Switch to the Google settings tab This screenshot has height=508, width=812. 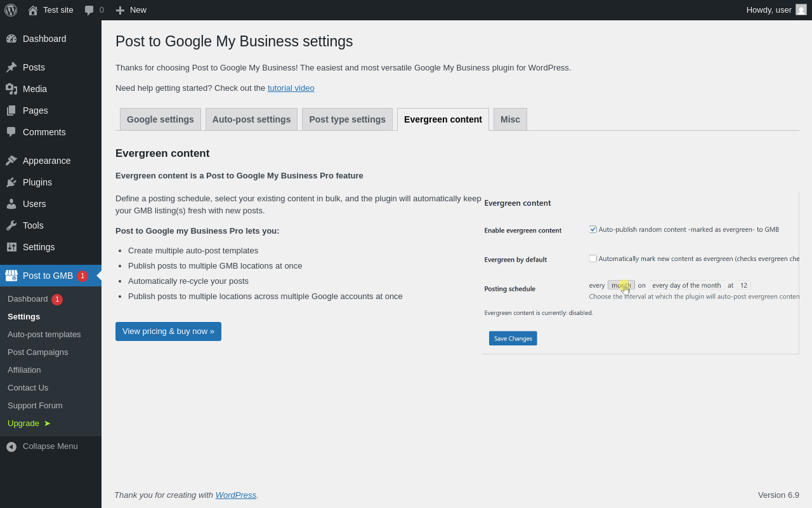[x=160, y=119]
